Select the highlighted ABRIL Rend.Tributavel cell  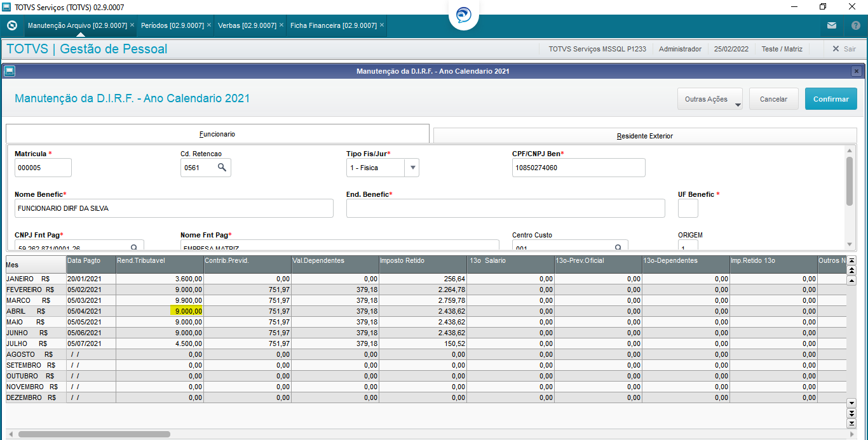tap(186, 311)
